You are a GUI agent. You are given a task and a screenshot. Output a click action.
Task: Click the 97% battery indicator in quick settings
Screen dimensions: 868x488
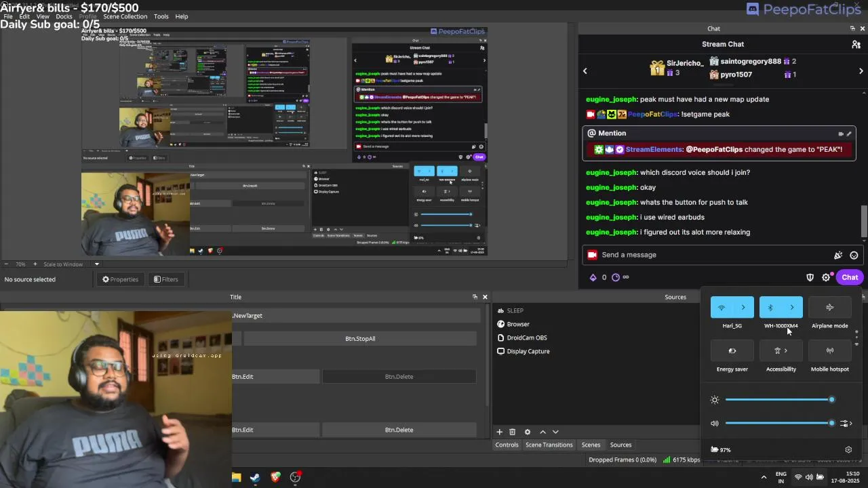720,449
